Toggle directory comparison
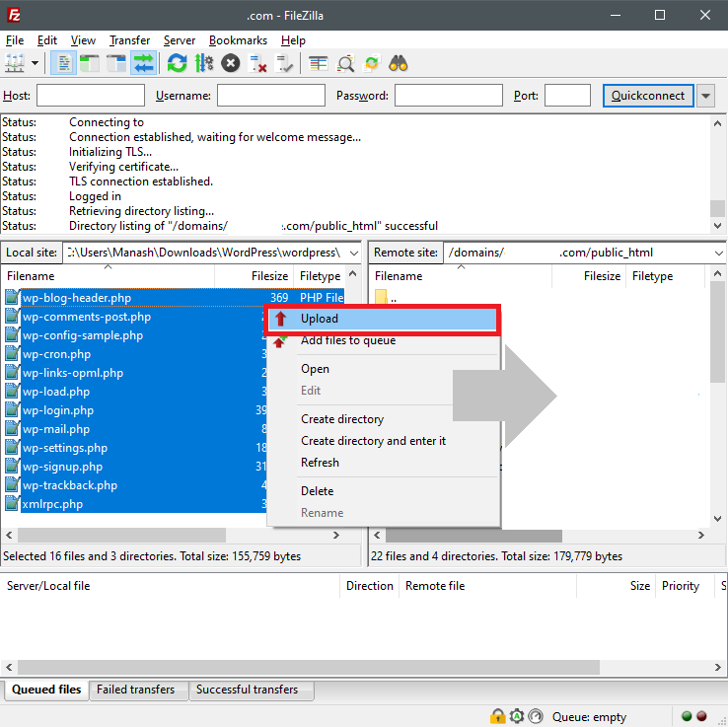 click(345, 63)
